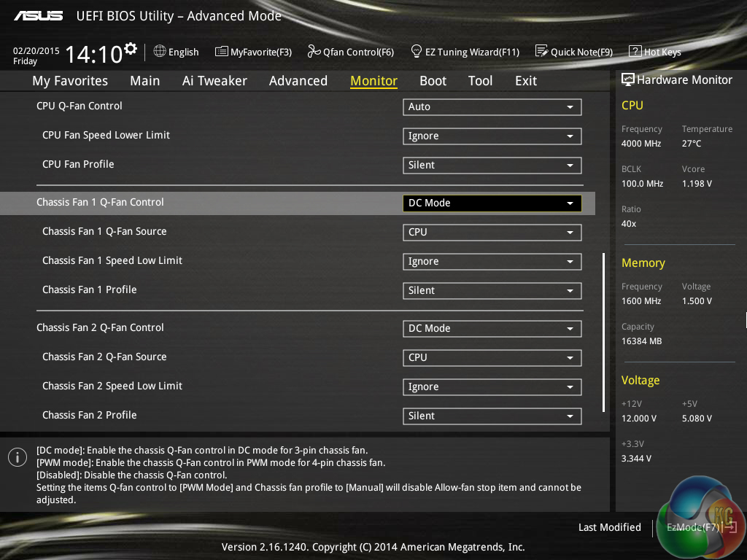Select the Monitor tab
This screenshot has height=560, width=747.
(374, 81)
